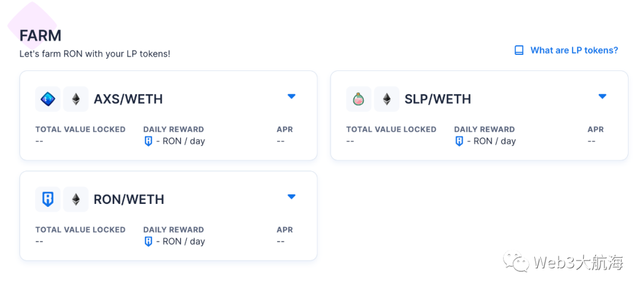
Task: Click the ETH icon beside AXS/WETH
Action: click(76, 99)
